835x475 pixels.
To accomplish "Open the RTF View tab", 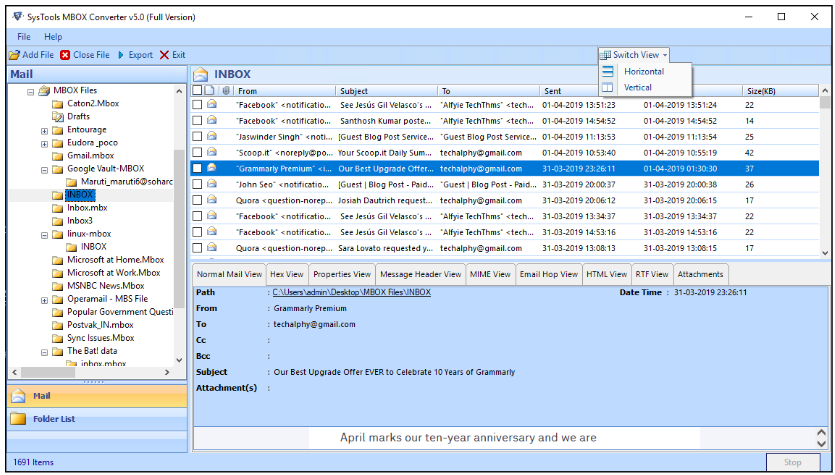I will (x=652, y=274).
